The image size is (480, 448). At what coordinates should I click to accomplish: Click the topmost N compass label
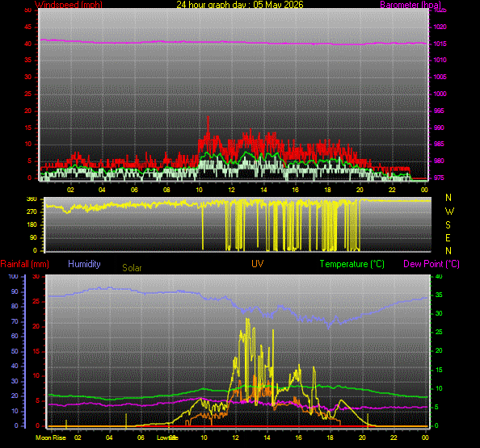point(448,198)
